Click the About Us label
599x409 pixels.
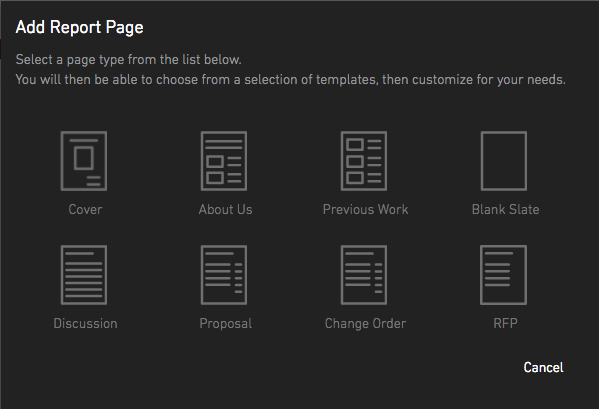(x=225, y=209)
